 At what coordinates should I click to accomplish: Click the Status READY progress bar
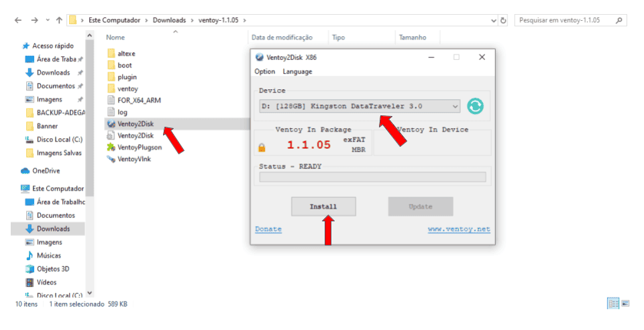[x=372, y=177]
